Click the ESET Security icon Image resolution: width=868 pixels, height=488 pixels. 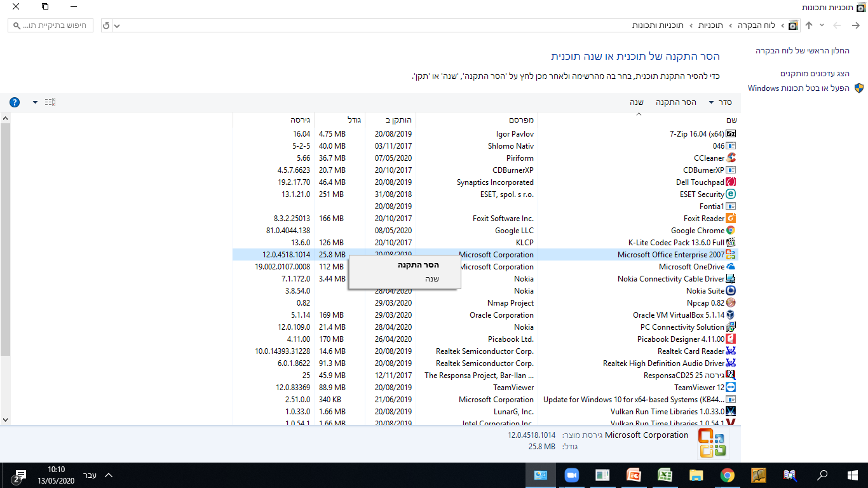[x=731, y=194]
